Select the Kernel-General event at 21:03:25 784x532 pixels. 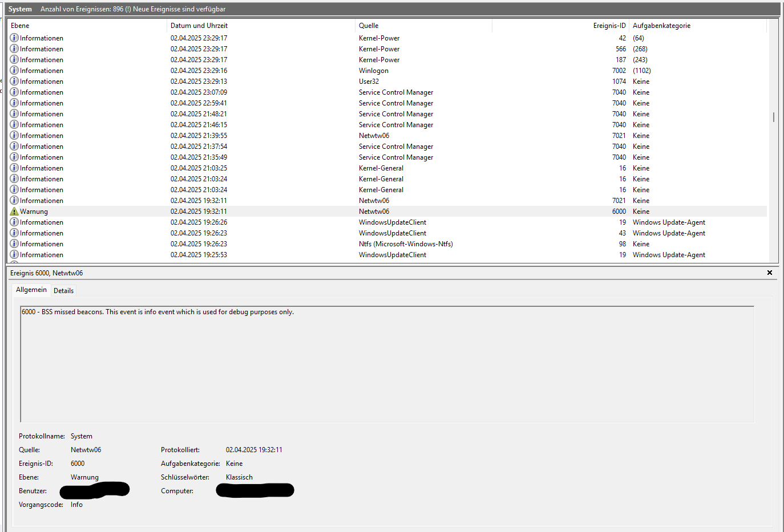pyautogui.click(x=381, y=168)
